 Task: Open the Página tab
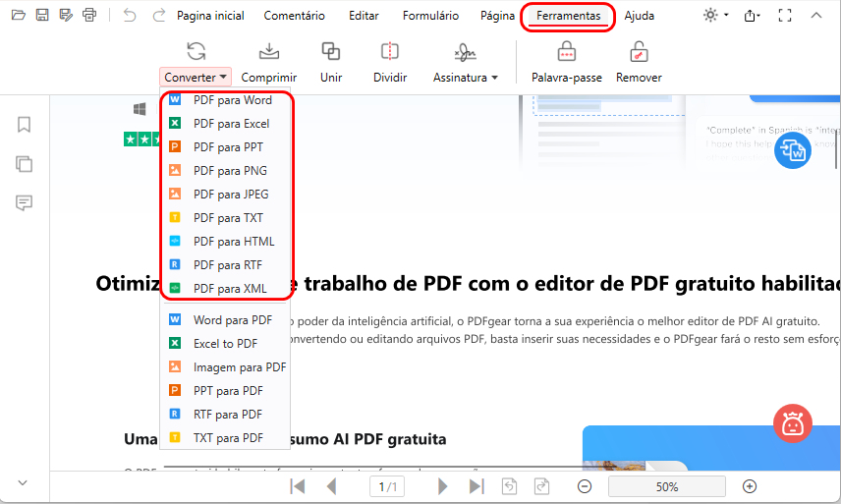pos(497,16)
